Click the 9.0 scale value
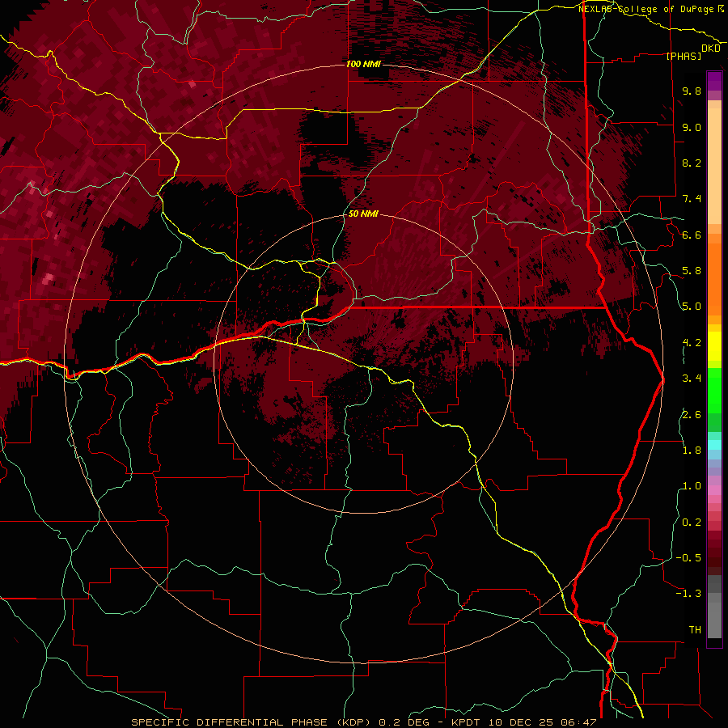 click(692, 127)
